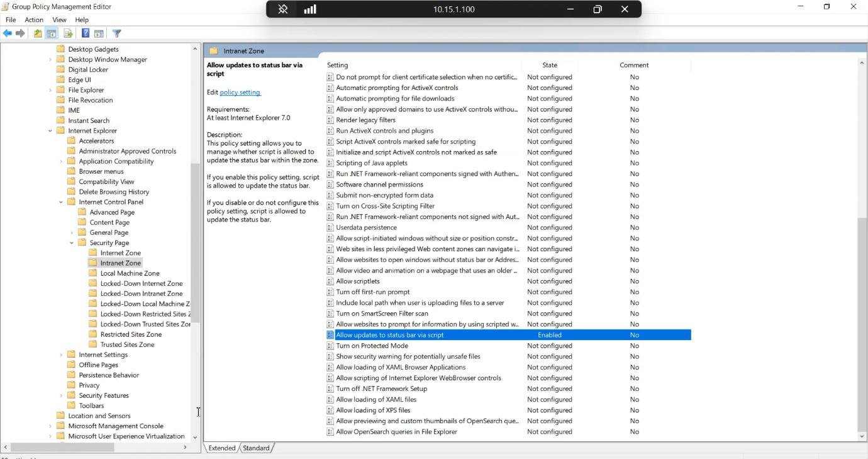Viewport: 868px width, 459px height.
Task: Open Help with the question mark icon
Action: click(86, 33)
